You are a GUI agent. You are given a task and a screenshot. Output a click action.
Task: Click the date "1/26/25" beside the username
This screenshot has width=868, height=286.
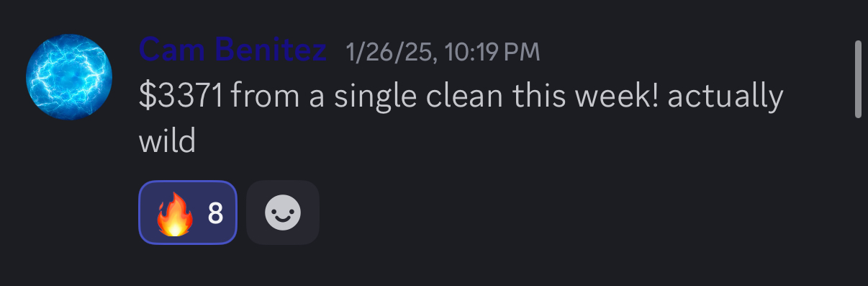[x=390, y=52]
